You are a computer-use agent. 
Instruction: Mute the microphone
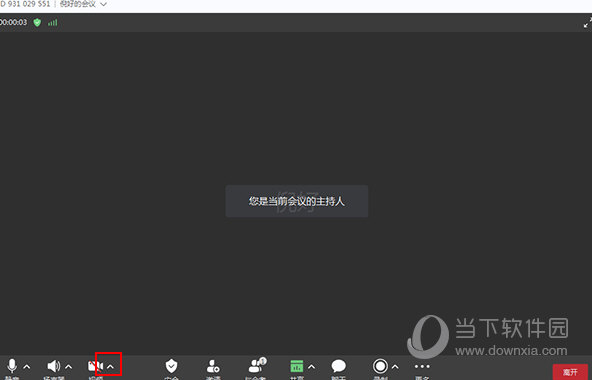click(x=12, y=368)
